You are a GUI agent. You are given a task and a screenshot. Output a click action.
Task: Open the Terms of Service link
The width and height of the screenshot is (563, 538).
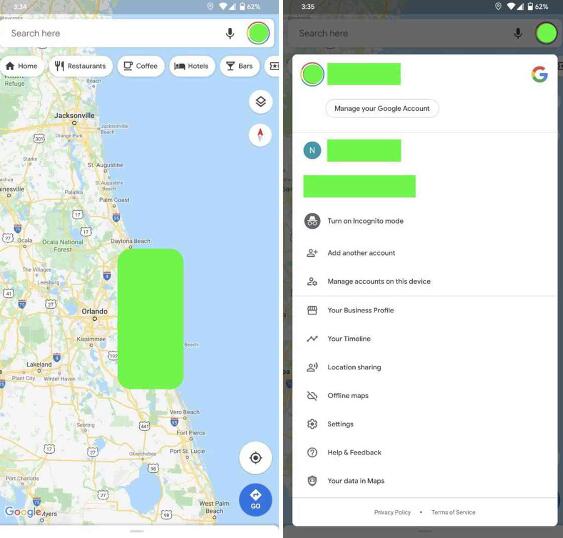coord(453,512)
